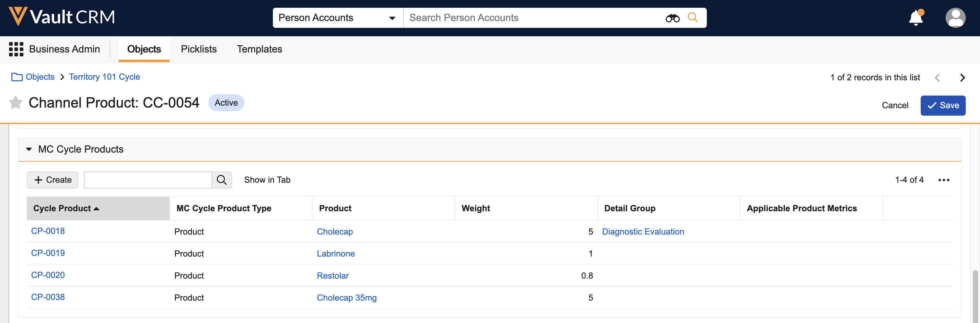The image size is (980, 323).
Task: Click the Vault CRM logo
Action: click(x=62, y=17)
